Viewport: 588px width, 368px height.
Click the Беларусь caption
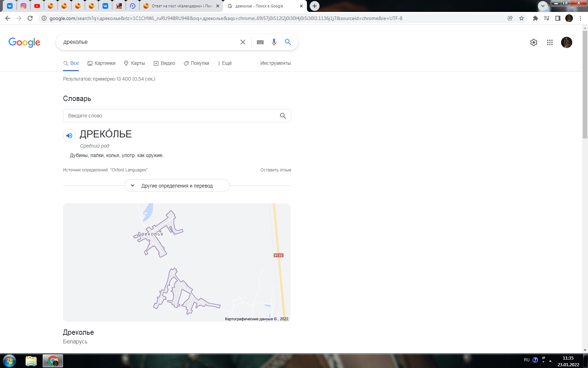[75, 341]
